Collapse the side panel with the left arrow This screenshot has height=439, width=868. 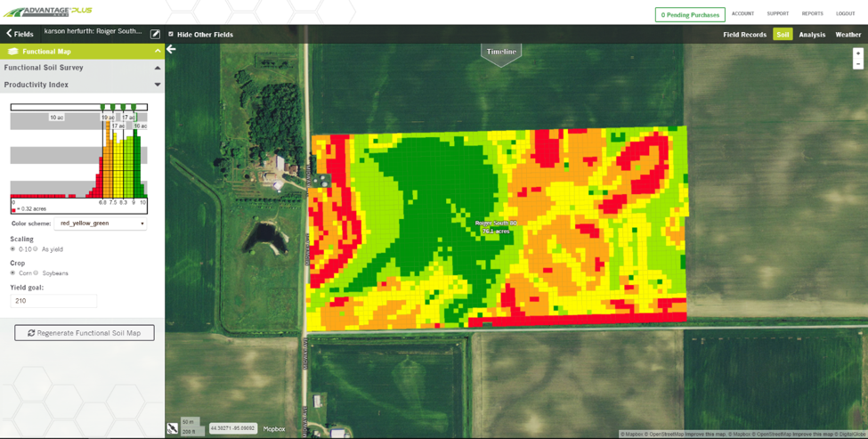click(x=172, y=50)
